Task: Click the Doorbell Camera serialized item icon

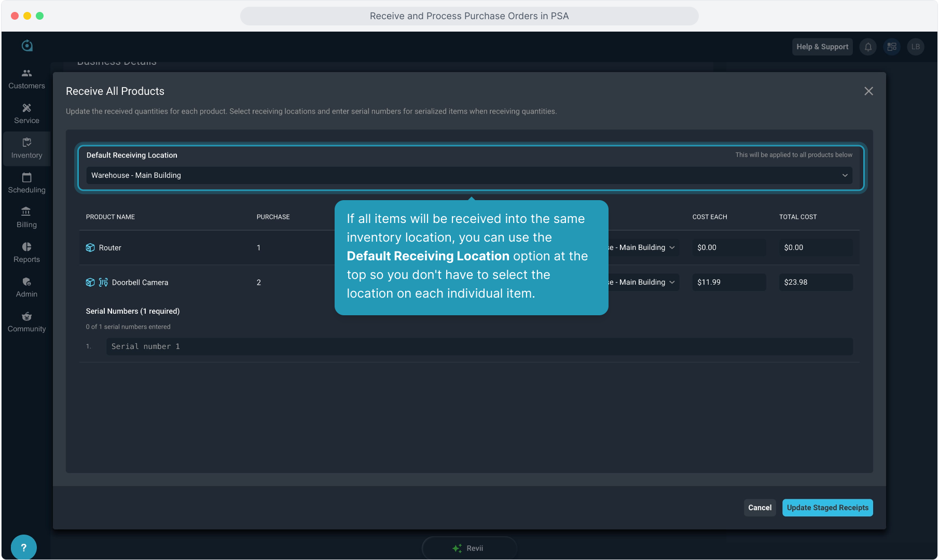Action: [103, 283]
